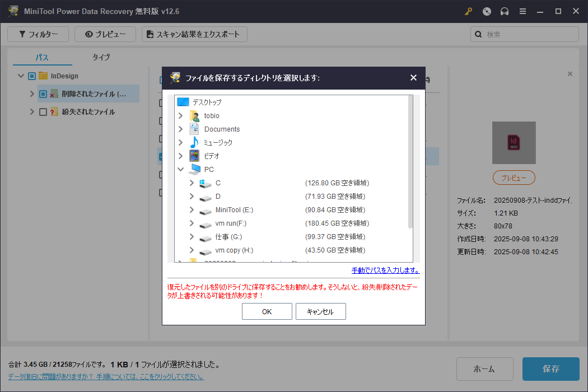The width and height of the screenshot is (588, 392).
Task: Click the vm copy (H:) drive icon
Action: pos(205,251)
